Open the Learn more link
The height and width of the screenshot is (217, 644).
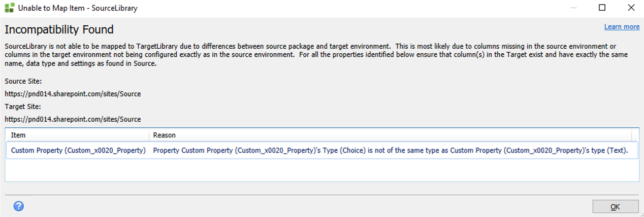pyautogui.click(x=622, y=27)
